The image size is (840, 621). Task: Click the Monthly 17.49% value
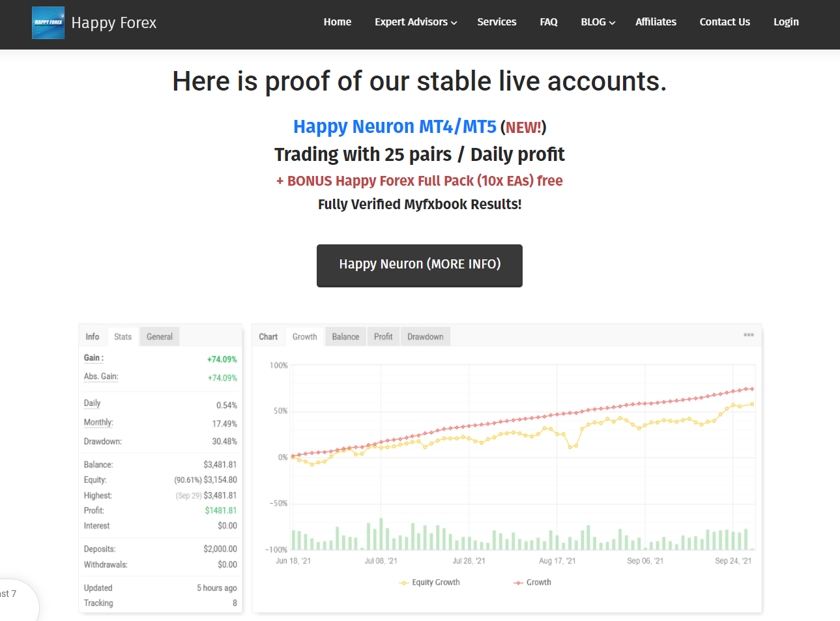(224, 424)
